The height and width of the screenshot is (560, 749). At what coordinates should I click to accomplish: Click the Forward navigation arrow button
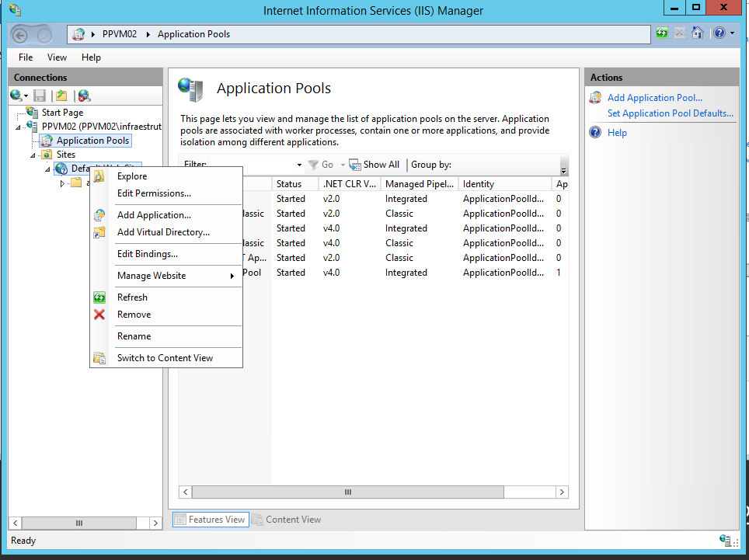click(44, 35)
